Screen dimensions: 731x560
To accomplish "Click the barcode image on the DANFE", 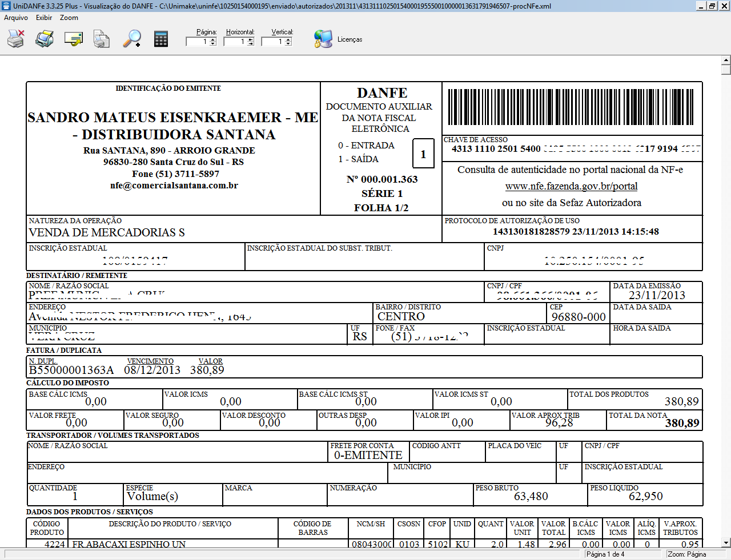I will pyautogui.click(x=571, y=107).
